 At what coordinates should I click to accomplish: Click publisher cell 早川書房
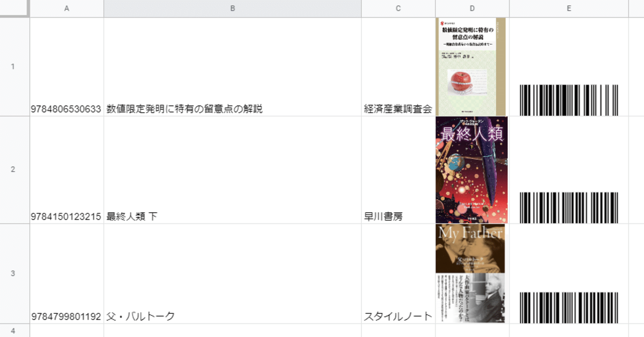click(398, 170)
